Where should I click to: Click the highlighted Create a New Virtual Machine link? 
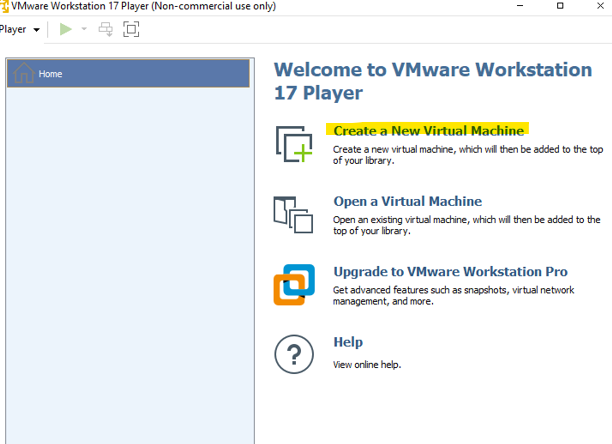tap(428, 130)
